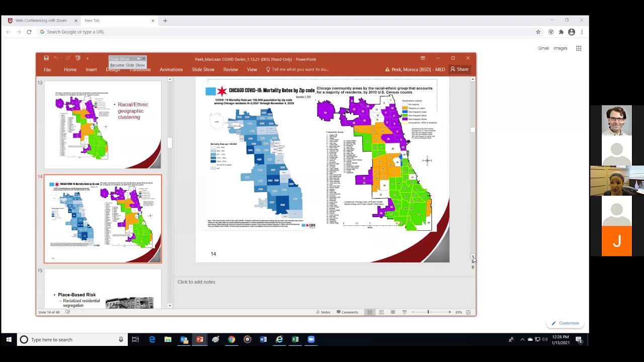This screenshot has width=644, height=362.
Task: Open Windows notification center icon
Action: 579,339
